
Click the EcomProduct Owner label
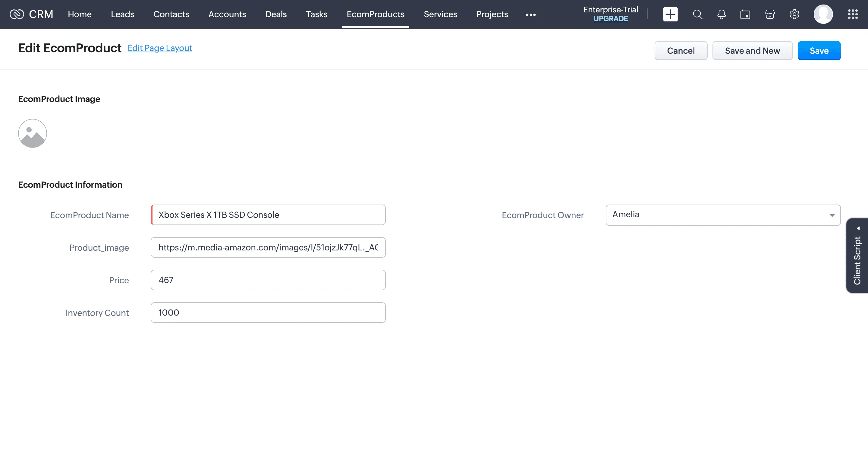[x=542, y=215]
